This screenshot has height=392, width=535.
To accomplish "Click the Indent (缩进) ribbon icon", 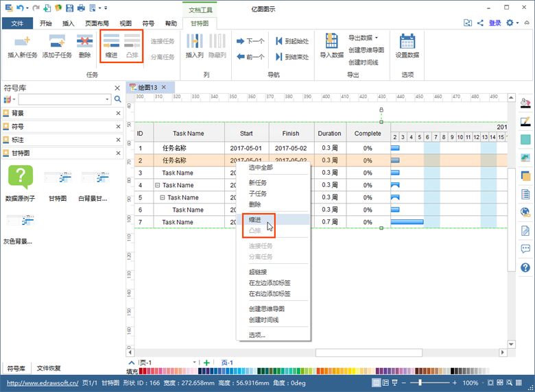I will tap(111, 42).
